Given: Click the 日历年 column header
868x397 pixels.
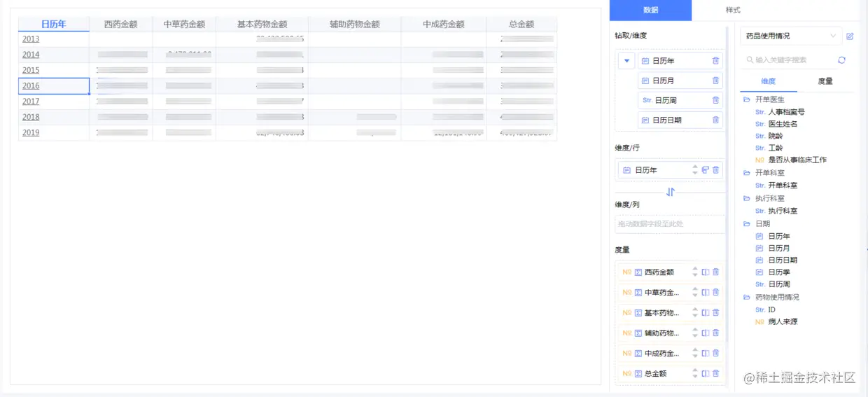Looking at the screenshot, I should (54, 25).
